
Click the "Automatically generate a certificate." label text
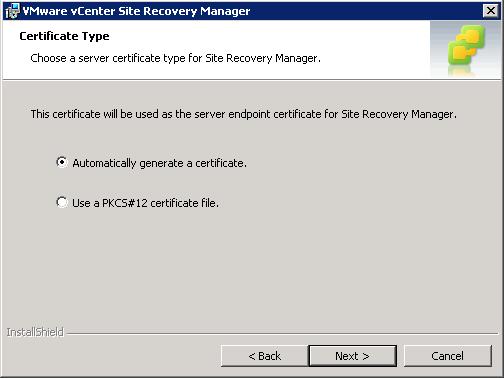point(159,163)
